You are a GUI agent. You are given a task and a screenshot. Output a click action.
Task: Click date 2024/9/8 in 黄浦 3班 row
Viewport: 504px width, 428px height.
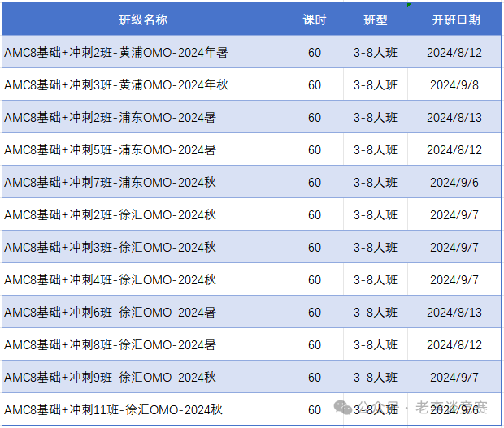(x=454, y=85)
